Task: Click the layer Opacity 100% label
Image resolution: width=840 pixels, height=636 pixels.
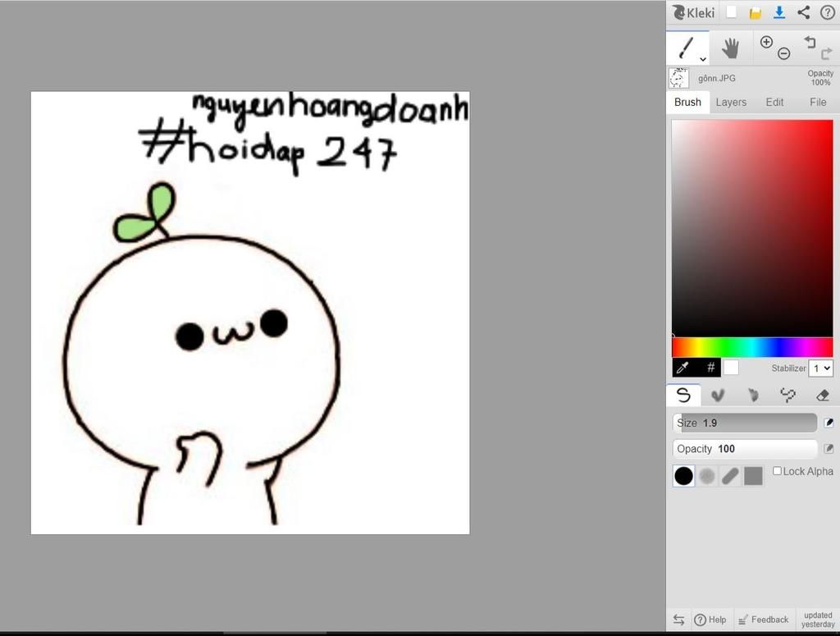Action: 820,78
